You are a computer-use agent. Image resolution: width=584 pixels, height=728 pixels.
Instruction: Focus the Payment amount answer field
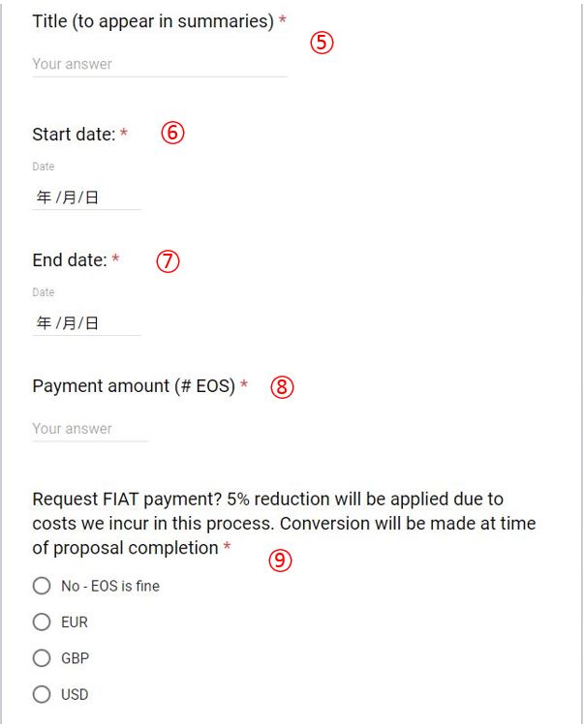(x=90, y=429)
